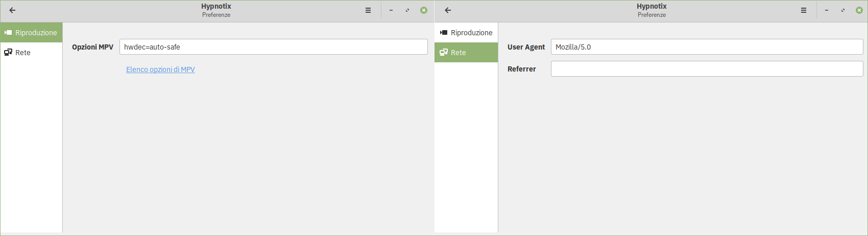Minimize the left Hypnotix window
Viewport: 868px width, 236px height.
click(391, 10)
